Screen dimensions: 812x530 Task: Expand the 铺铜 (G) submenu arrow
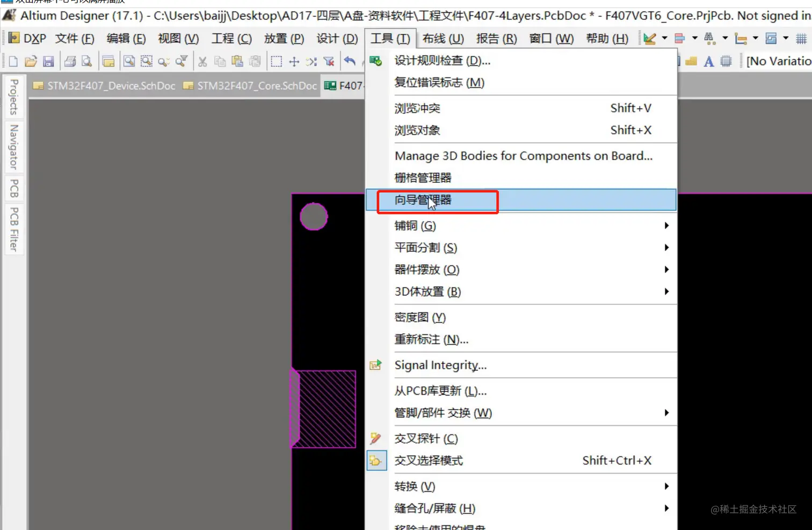[666, 226]
